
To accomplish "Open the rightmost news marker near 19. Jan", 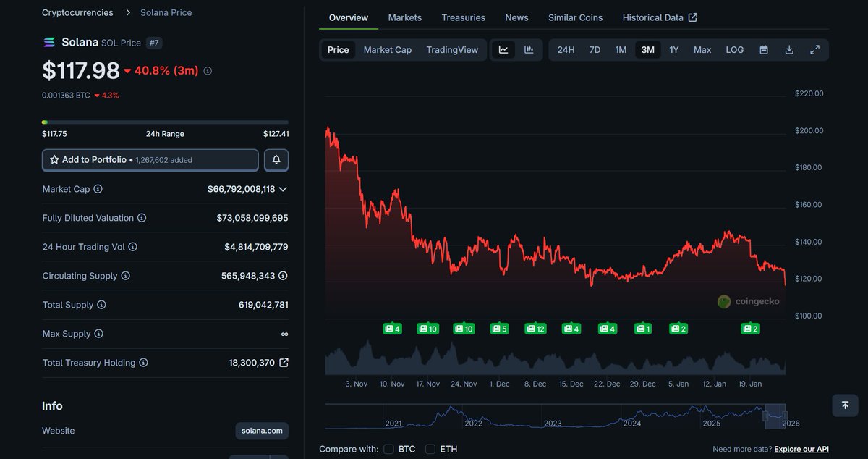I will (750, 329).
